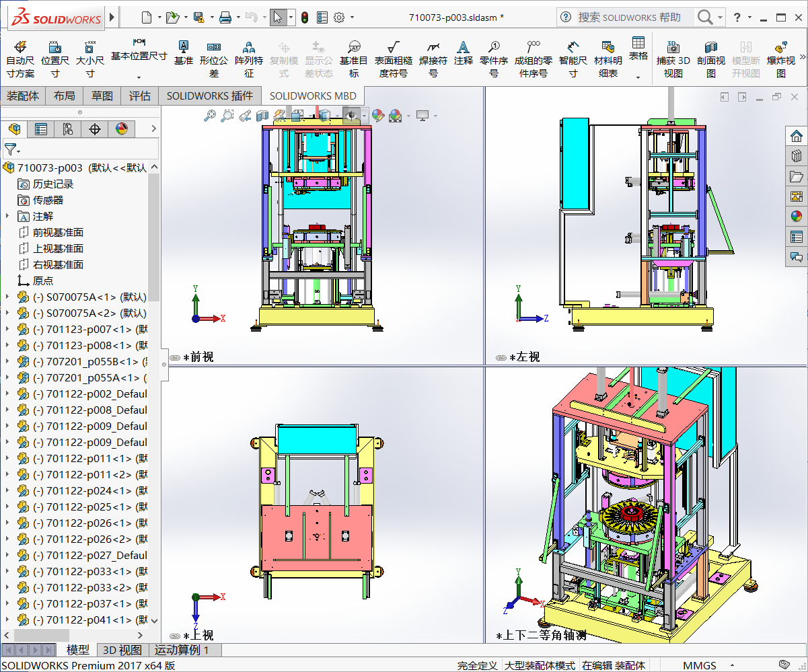Viewport: 808px width, 672px height.
Task: Open the PropertyManager tab in left panel
Action: pyautogui.click(x=41, y=129)
